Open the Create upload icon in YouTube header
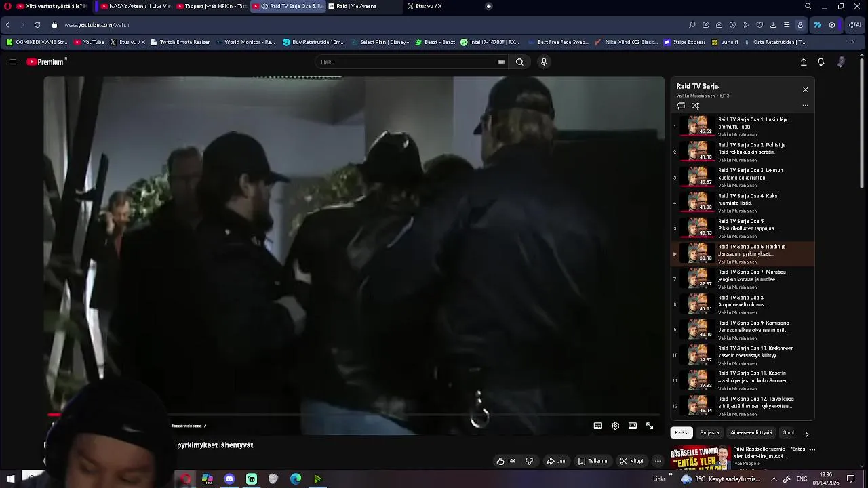 click(804, 62)
